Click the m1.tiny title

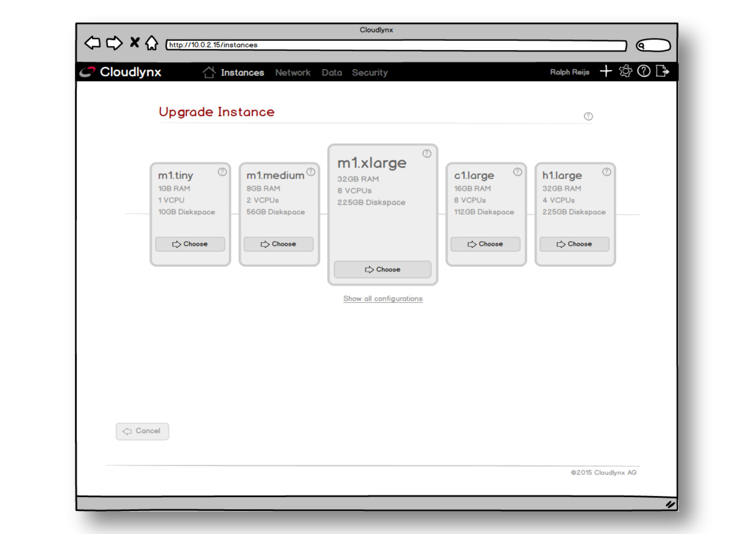[175, 175]
